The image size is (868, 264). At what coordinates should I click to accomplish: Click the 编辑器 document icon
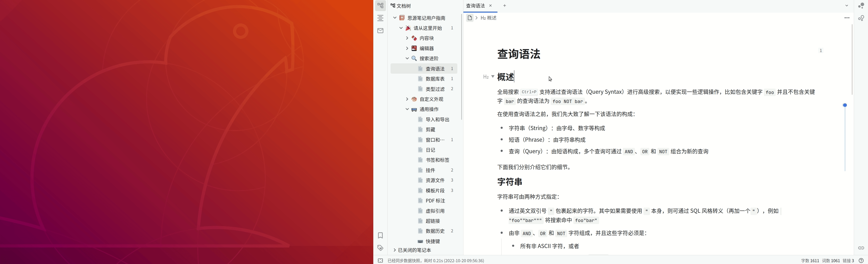tap(414, 48)
